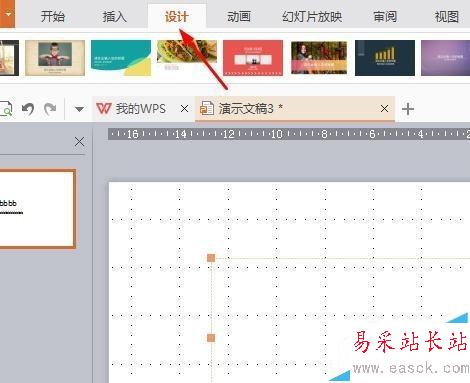Screen dimensions: 470x383
Task: Switch to the 视图 ribbon tab
Action: [x=447, y=16]
